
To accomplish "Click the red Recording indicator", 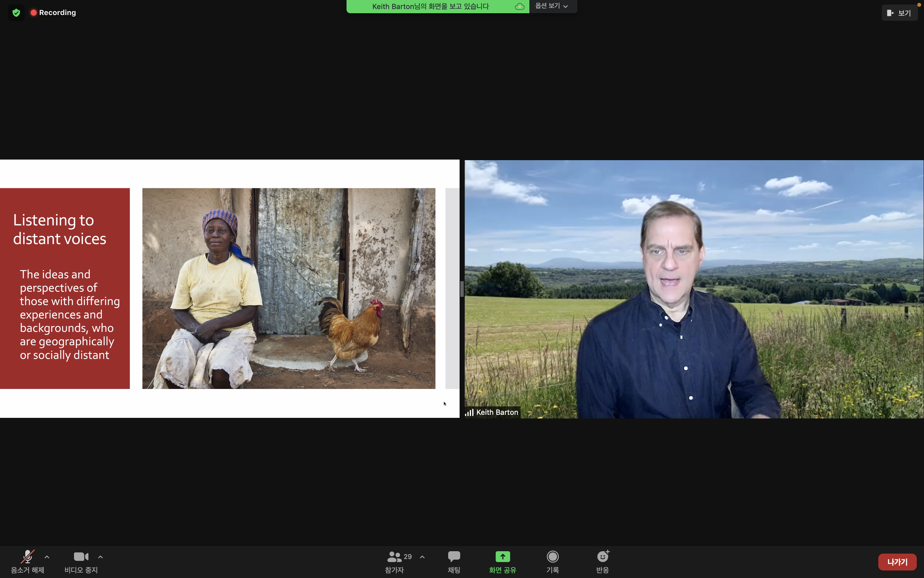I will 53,13.
